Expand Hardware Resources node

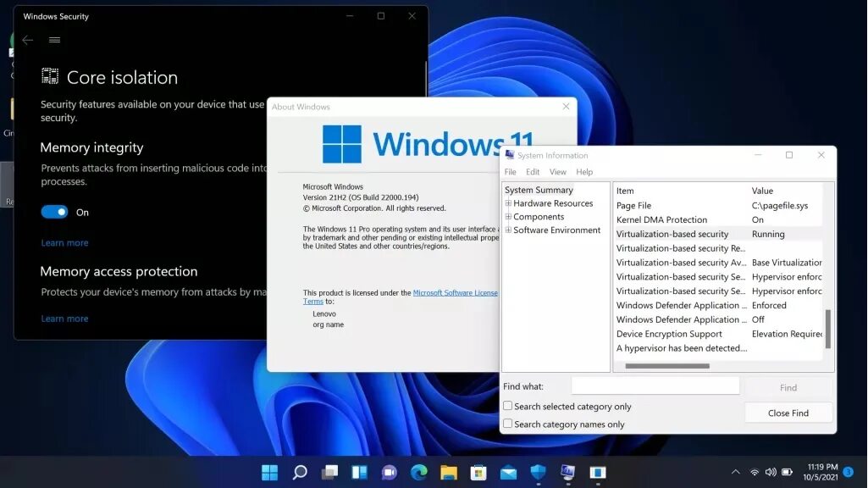click(508, 203)
